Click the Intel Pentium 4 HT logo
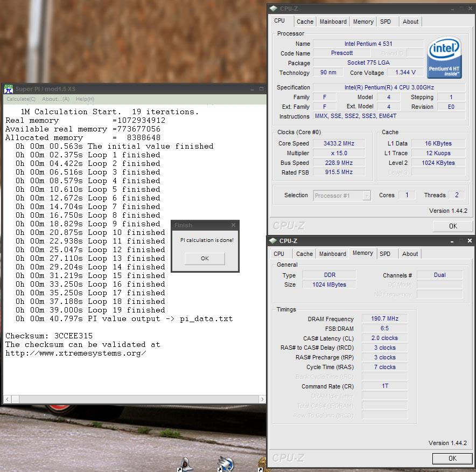This screenshot has width=476, height=472. [x=444, y=58]
